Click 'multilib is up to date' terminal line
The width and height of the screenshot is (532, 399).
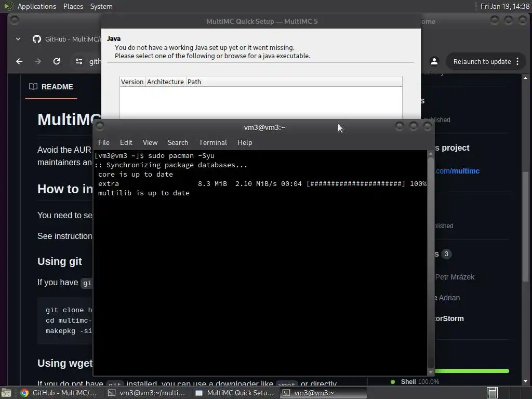pos(144,193)
